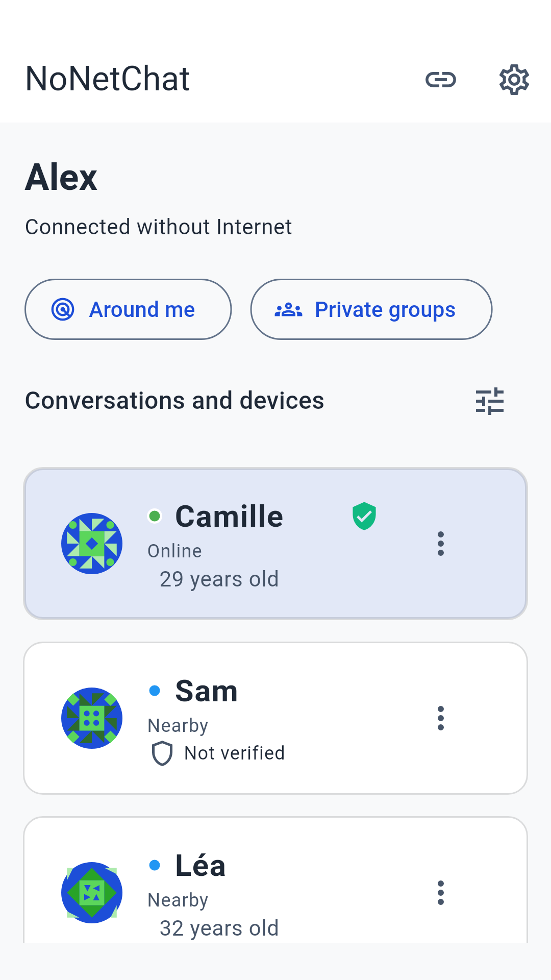Tap the Not verified label for Sam

pyautogui.click(x=235, y=753)
